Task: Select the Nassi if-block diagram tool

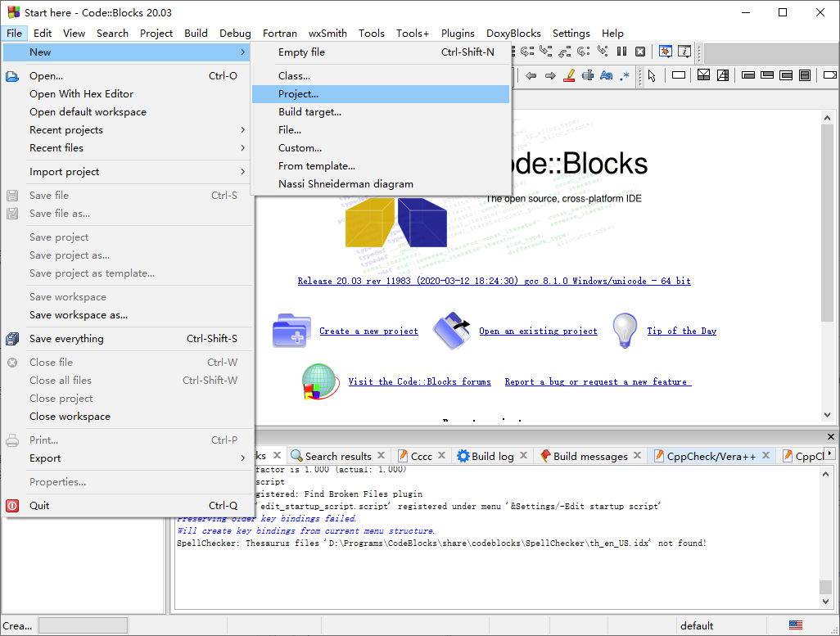Action: click(703, 75)
